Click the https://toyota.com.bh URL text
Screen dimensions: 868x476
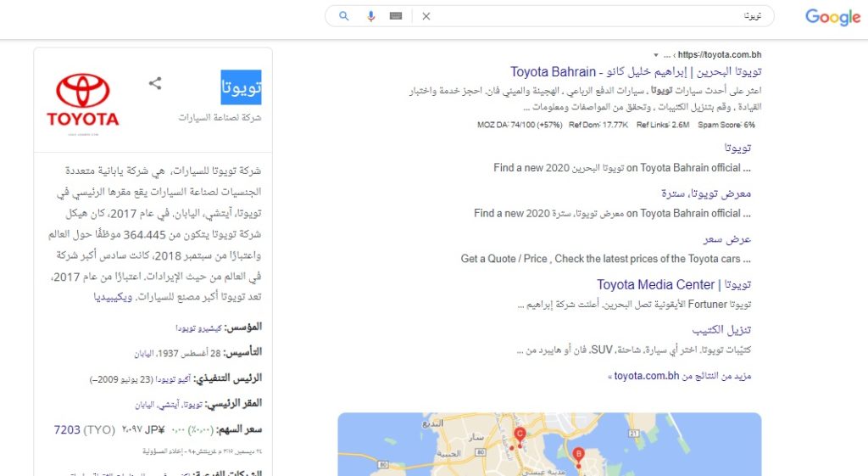(x=720, y=55)
